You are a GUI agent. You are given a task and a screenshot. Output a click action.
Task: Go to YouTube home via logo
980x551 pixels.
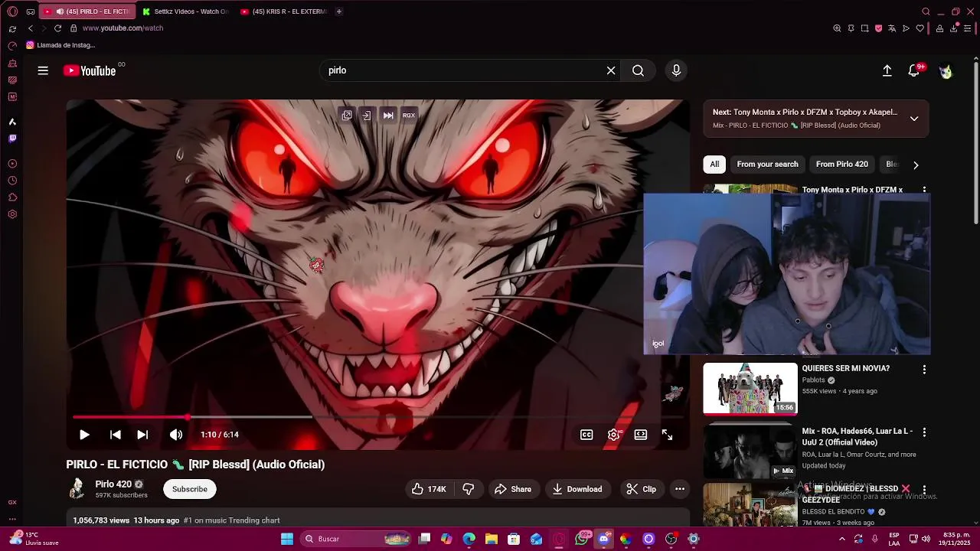[x=89, y=70]
